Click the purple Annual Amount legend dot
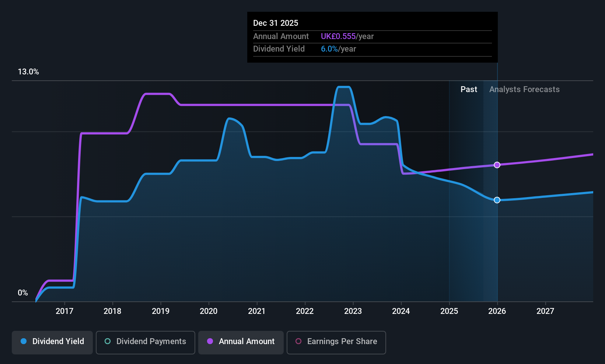Viewport: 605px width, 364px height. (210, 341)
